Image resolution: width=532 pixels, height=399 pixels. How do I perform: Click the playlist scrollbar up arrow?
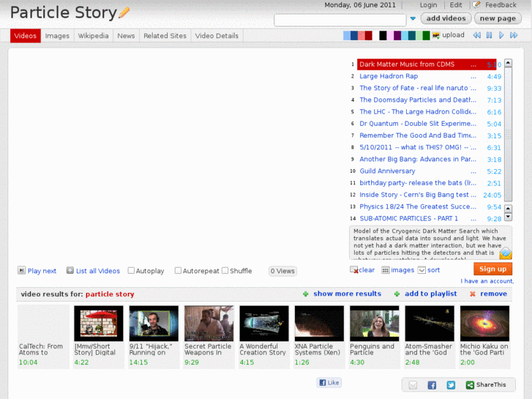tap(508, 63)
